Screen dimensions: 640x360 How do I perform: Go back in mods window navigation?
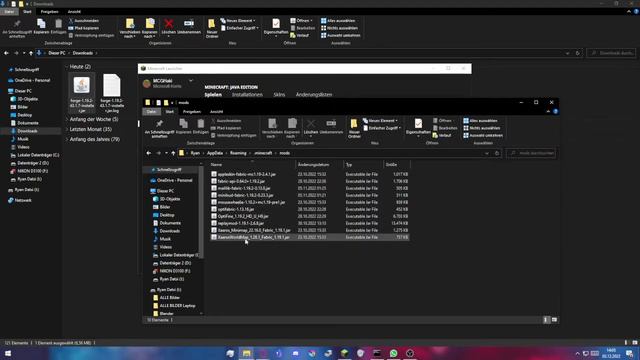tap(149, 153)
